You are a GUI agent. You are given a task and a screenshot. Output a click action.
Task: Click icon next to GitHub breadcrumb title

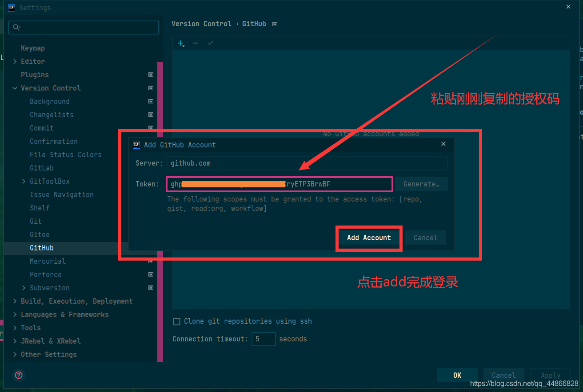pyautogui.click(x=275, y=24)
